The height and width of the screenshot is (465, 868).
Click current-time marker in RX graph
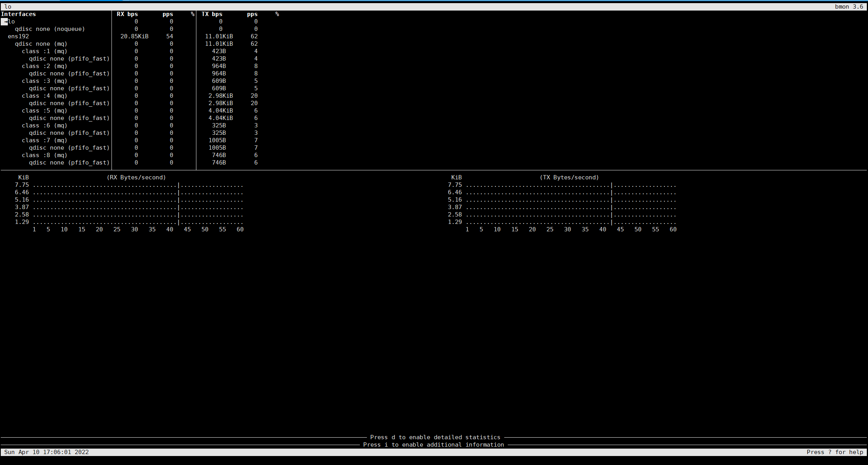tap(179, 204)
